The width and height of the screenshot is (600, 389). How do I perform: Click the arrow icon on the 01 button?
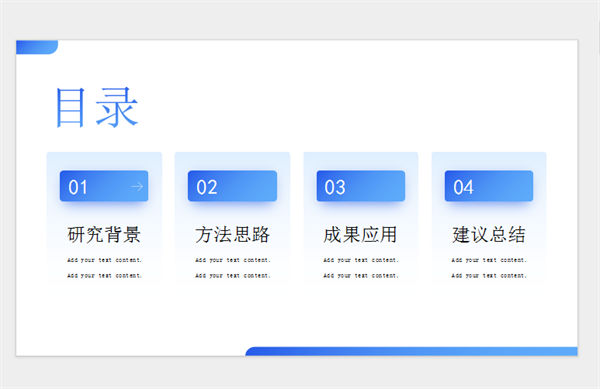137,187
